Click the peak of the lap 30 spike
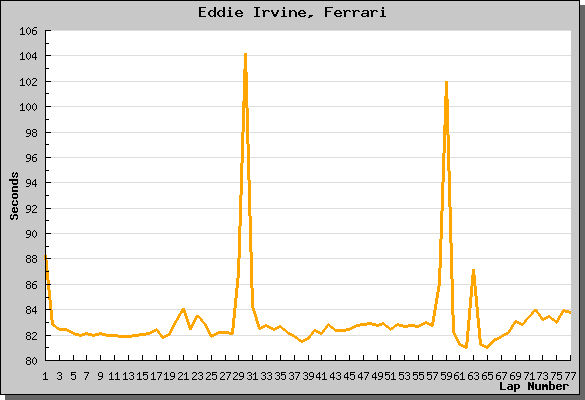The image size is (585, 400). tap(245, 55)
